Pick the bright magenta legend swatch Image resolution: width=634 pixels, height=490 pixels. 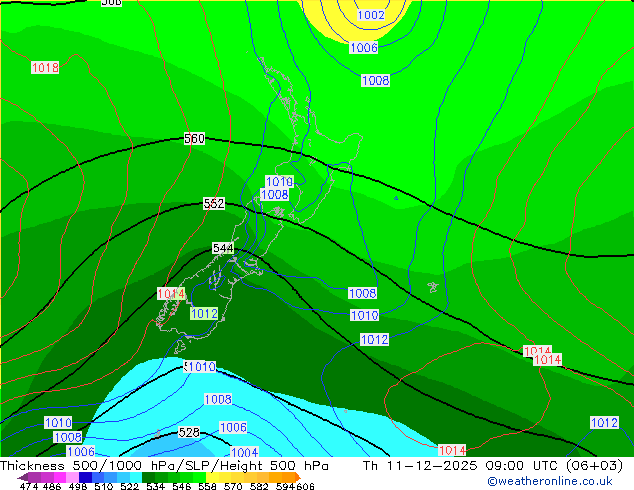(x=60, y=477)
